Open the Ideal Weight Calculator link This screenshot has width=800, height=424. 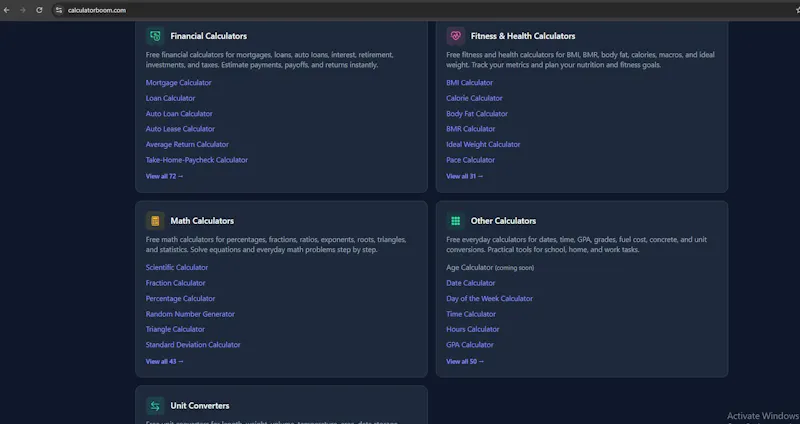[483, 144]
